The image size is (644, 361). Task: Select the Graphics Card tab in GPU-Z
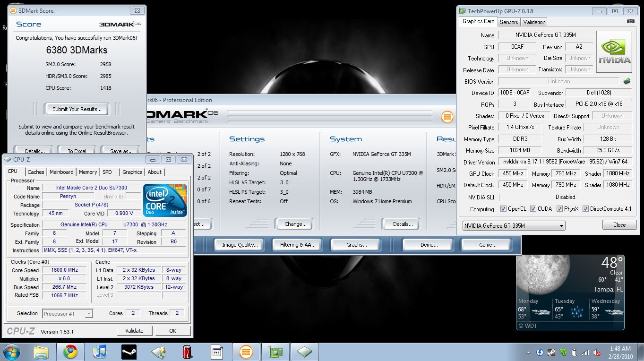(478, 21)
